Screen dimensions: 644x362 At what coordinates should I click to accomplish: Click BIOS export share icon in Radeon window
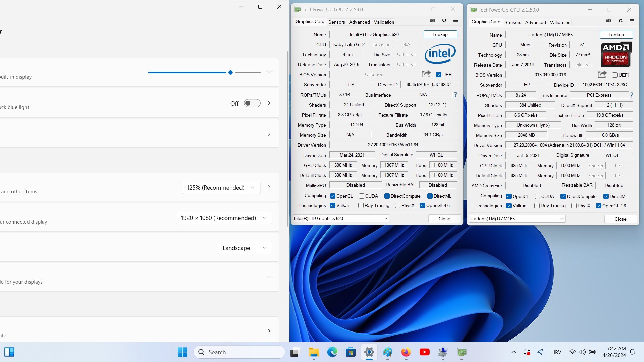602,75
